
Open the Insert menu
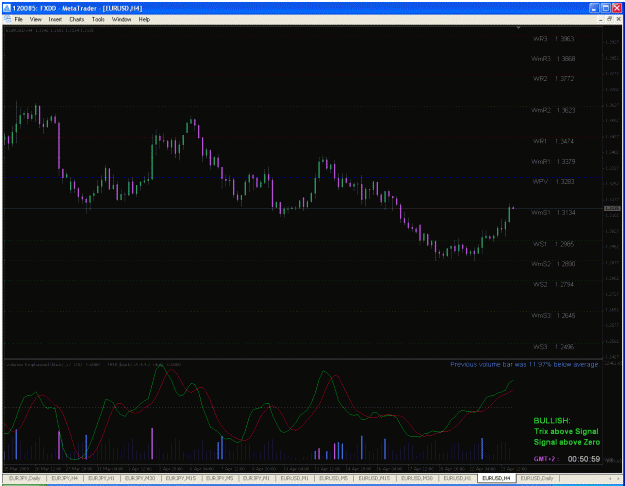pos(55,19)
